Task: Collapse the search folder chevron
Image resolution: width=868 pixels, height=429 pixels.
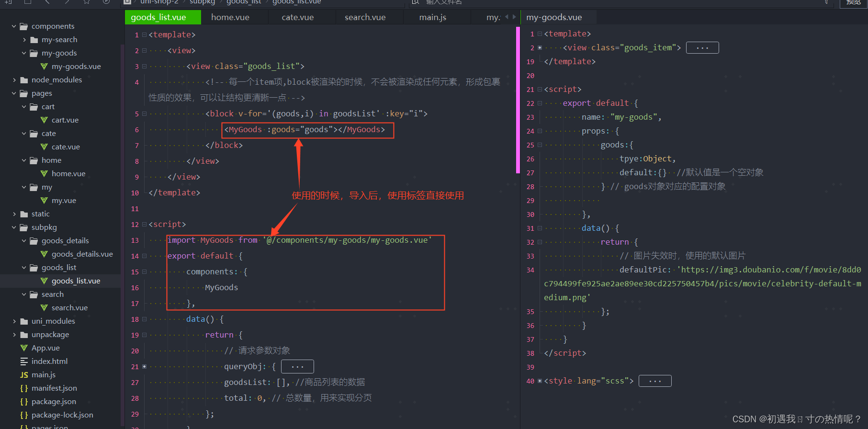Action: (x=24, y=294)
